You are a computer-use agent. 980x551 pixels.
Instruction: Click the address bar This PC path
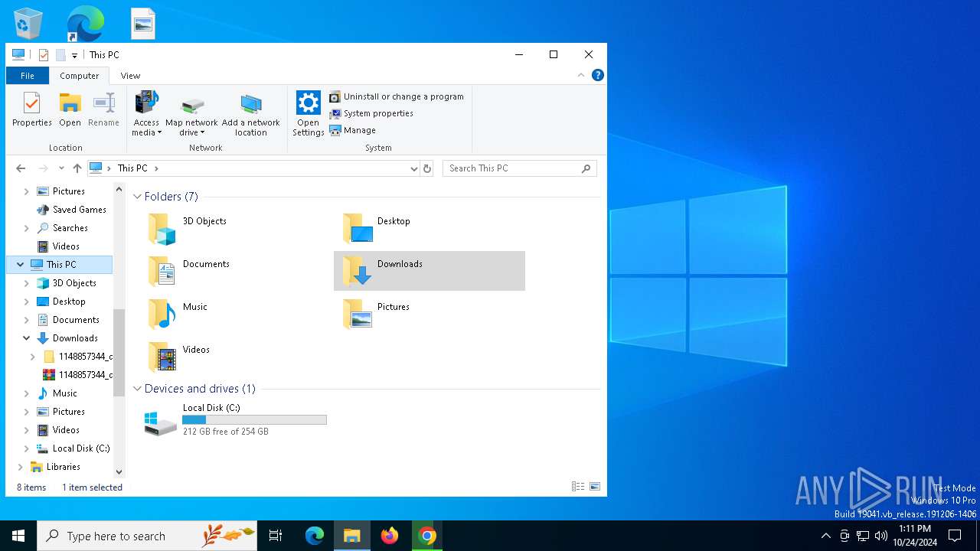tap(132, 168)
